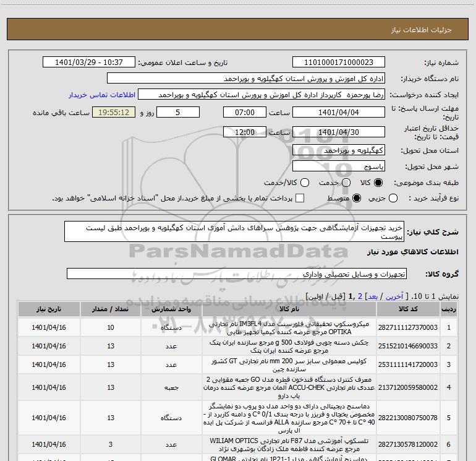Click the کولیس معمولی GT item name
The height and width of the screenshot is (461, 476).
tap(289, 365)
